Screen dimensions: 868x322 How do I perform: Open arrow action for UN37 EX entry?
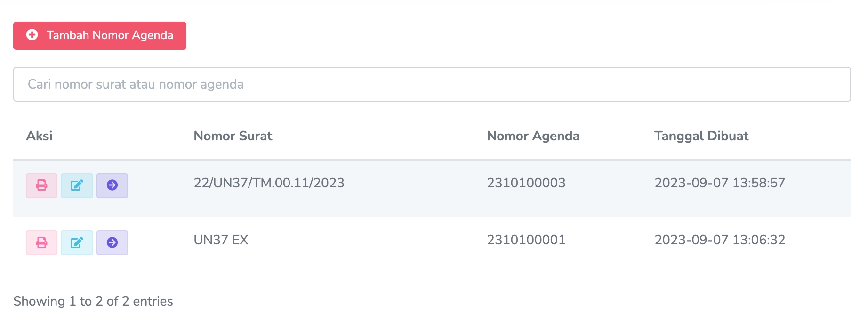pyautogui.click(x=112, y=242)
